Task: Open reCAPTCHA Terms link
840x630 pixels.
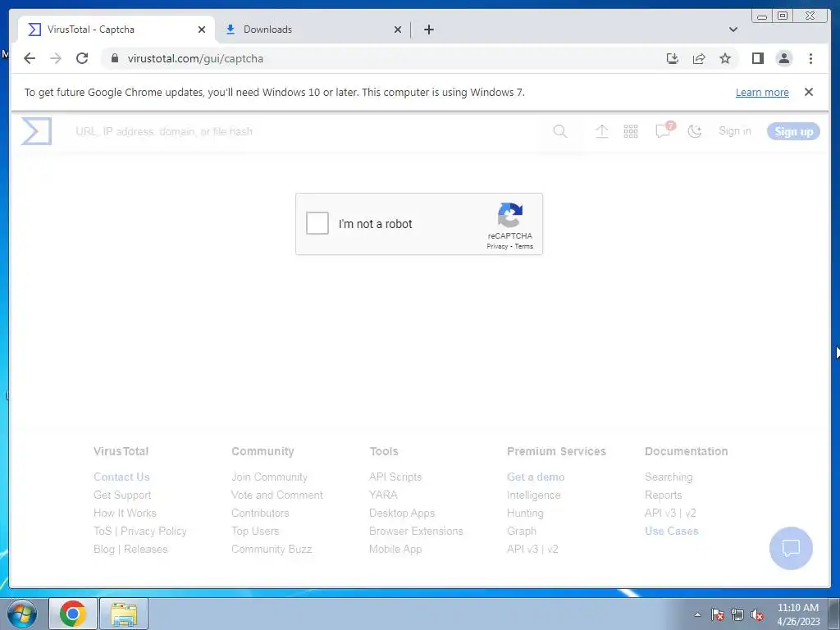Action: coord(524,246)
